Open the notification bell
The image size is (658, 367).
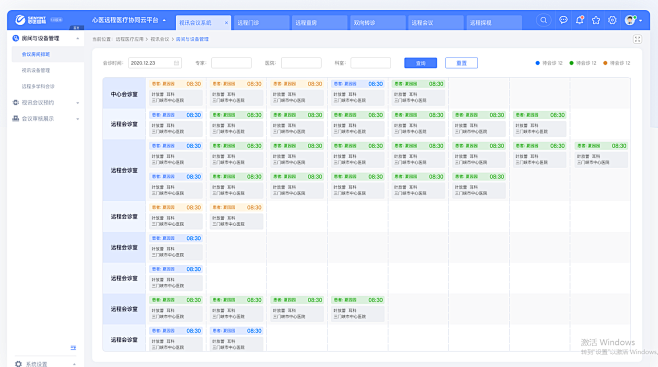point(580,20)
